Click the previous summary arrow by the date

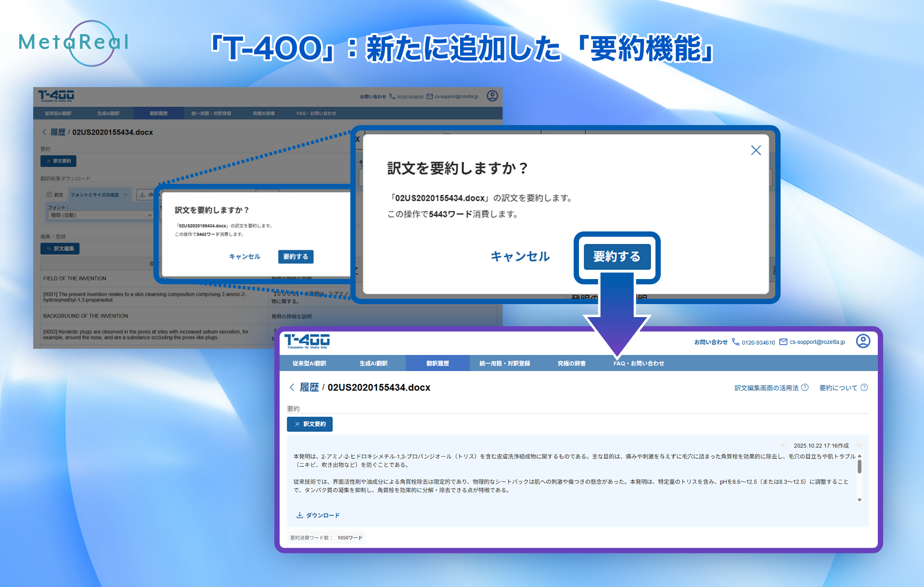[784, 446]
